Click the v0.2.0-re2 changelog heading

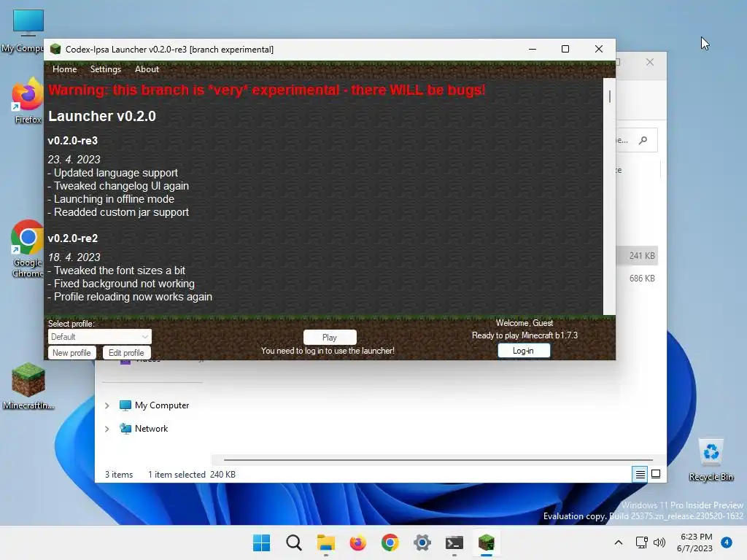pyautogui.click(x=72, y=238)
